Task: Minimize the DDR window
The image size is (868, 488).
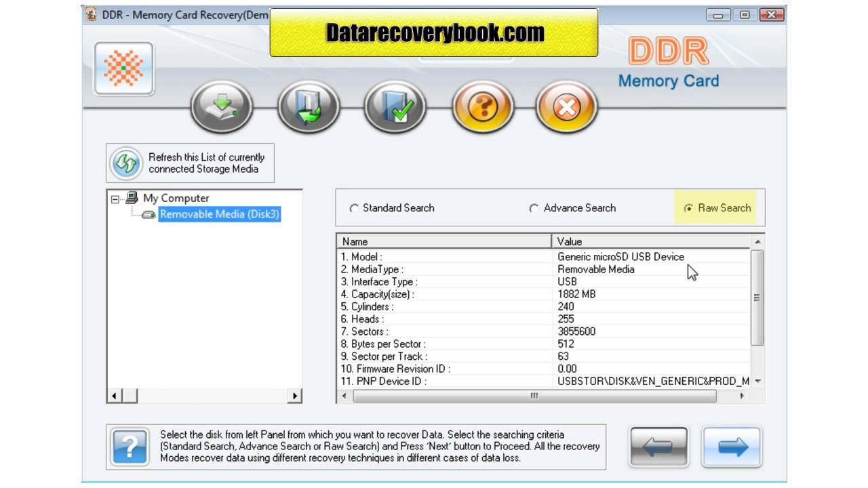Action: pos(719,14)
